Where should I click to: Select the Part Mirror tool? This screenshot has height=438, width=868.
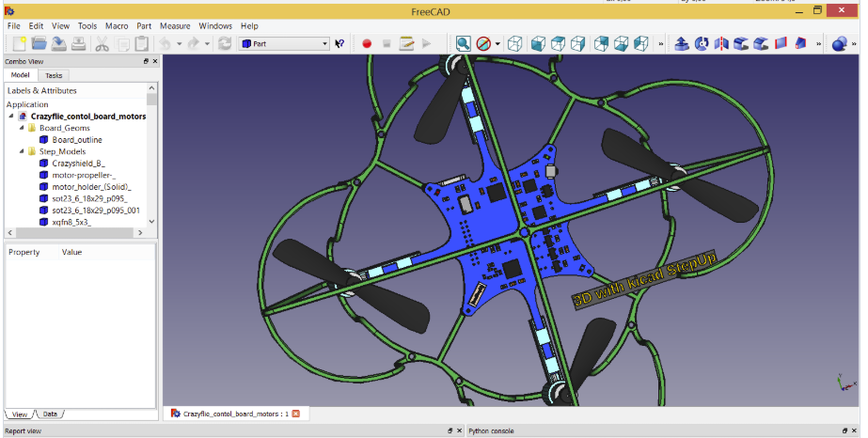click(721, 43)
